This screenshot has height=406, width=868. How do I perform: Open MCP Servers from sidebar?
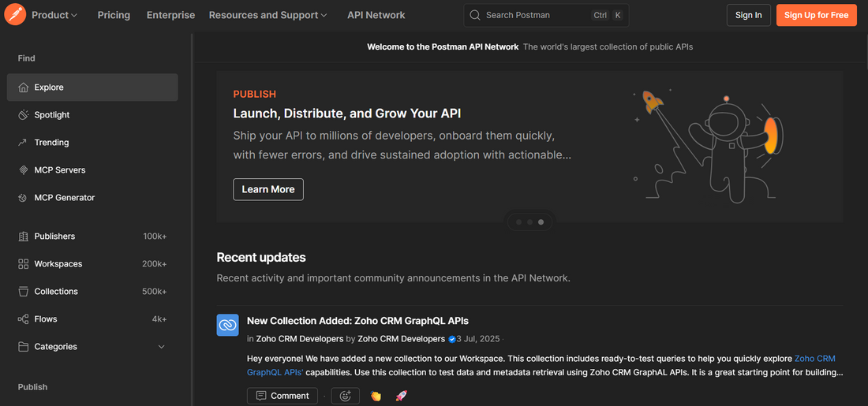tap(59, 170)
